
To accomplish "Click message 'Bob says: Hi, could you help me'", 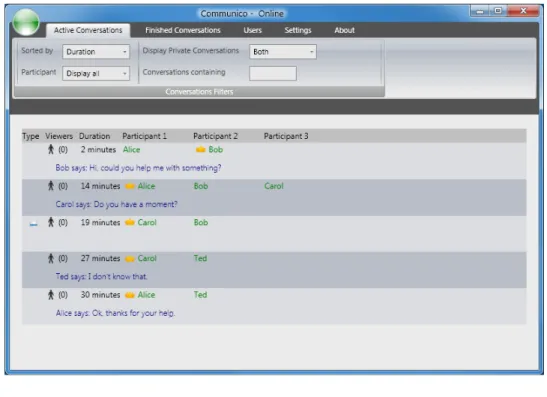I will pos(138,168).
